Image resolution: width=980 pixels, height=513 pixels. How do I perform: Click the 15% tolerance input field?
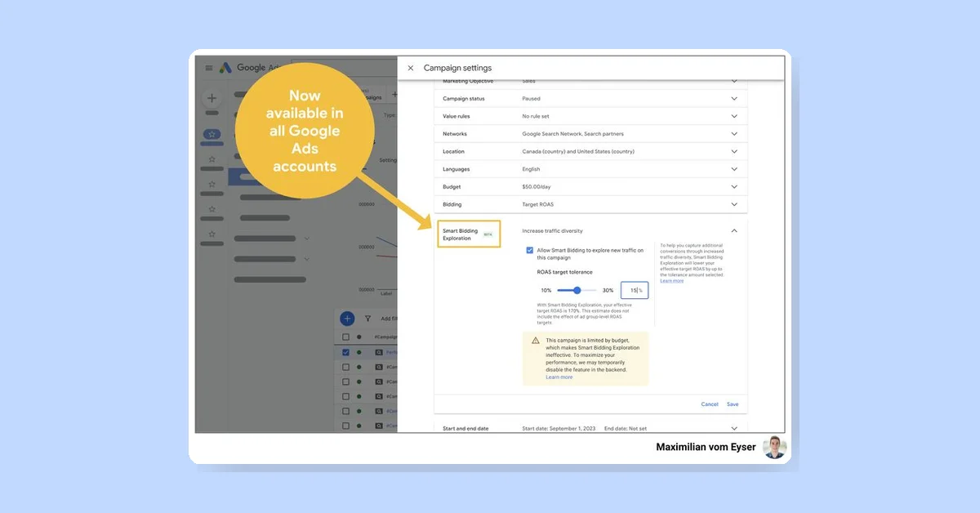click(635, 290)
